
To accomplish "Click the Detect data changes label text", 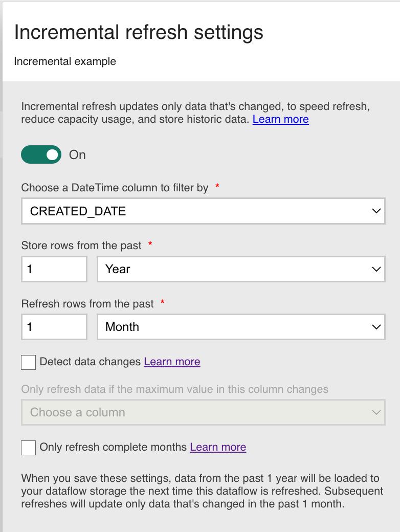I will 90,362.
